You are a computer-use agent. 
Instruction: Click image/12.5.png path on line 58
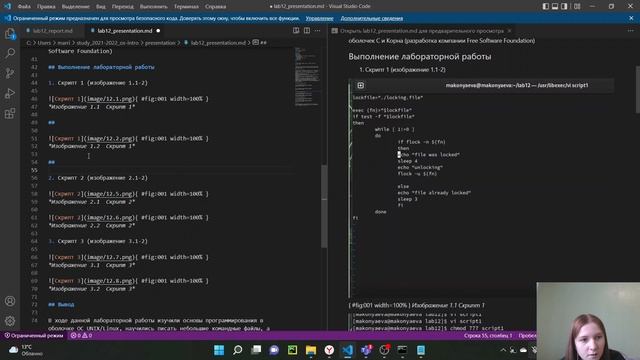(x=109, y=194)
